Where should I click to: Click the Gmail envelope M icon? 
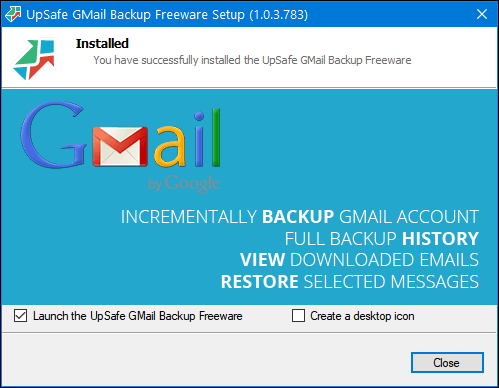[120, 146]
